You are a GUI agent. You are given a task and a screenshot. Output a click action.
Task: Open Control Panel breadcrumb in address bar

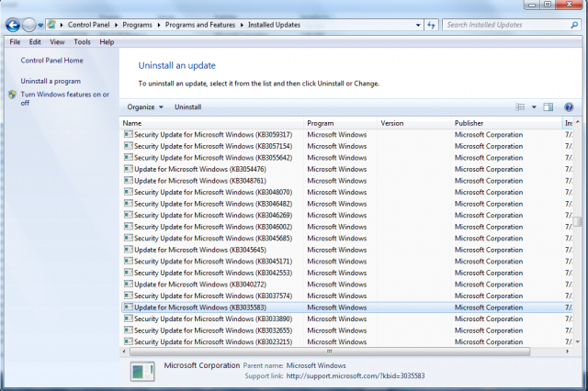point(88,25)
